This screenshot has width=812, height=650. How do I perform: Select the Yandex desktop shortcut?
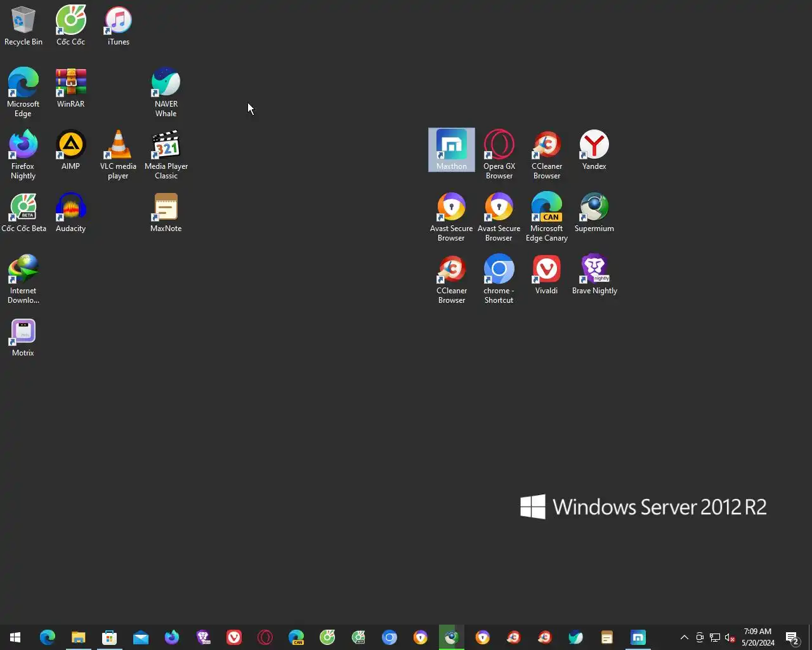tap(594, 150)
